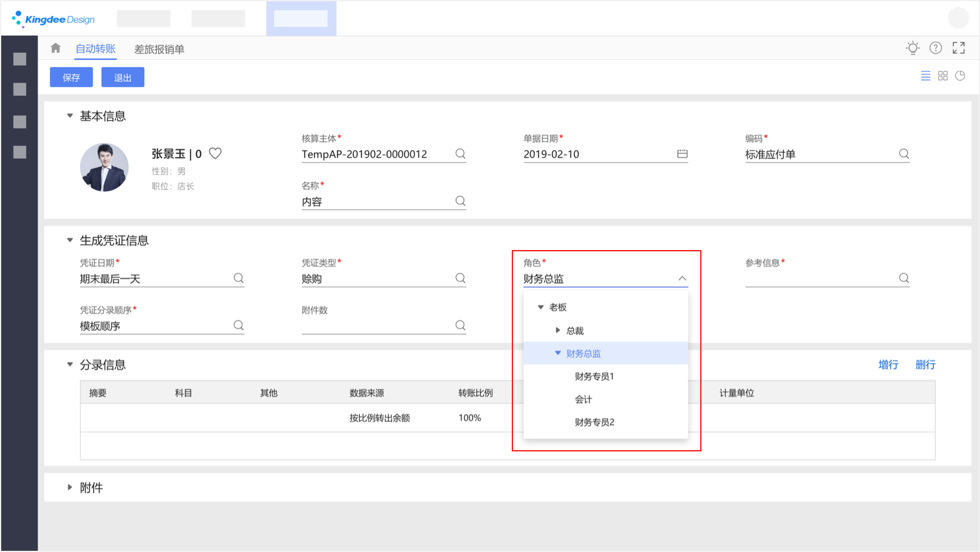Toggle the heart favorite next to 张景玉
This screenshot has width=980, height=552.
tap(216, 154)
